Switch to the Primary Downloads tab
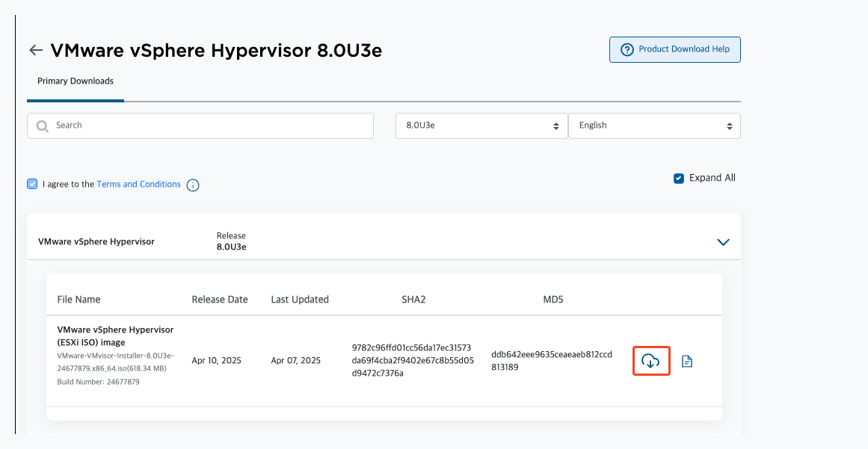The image size is (868, 449). coord(76,81)
